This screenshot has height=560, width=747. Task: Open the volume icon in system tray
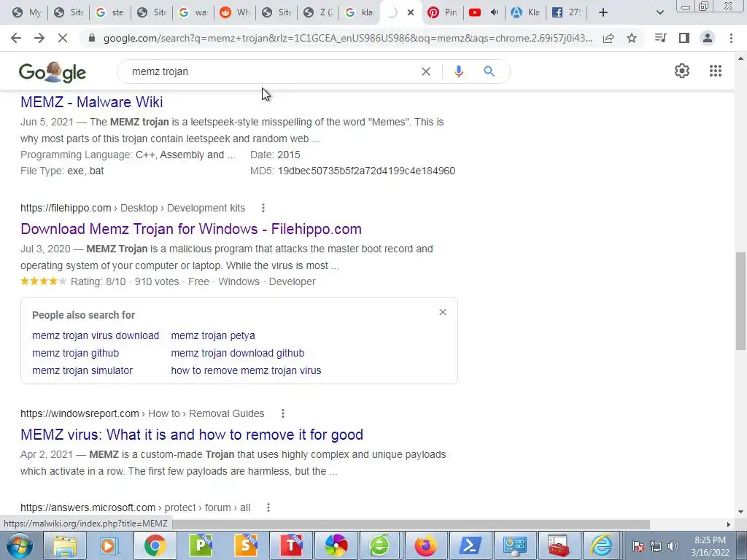click(673, 546)
